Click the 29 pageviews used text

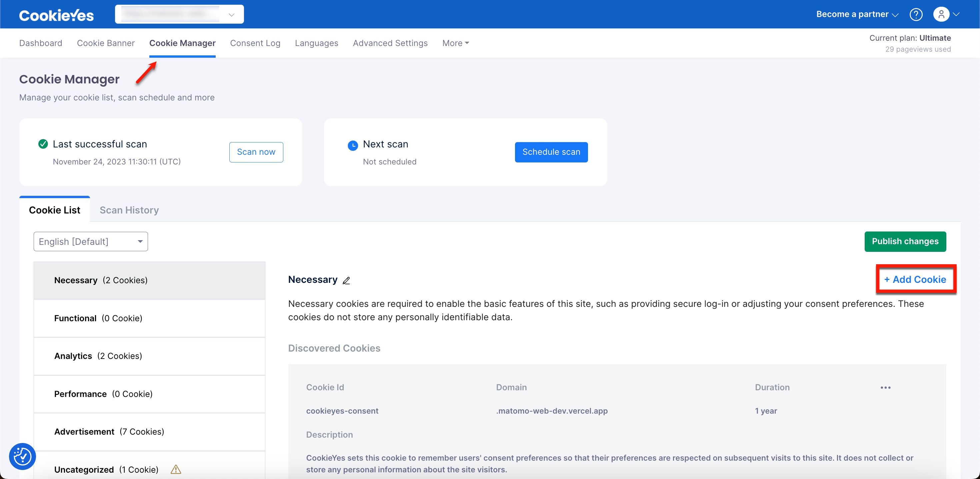(918, 49)
